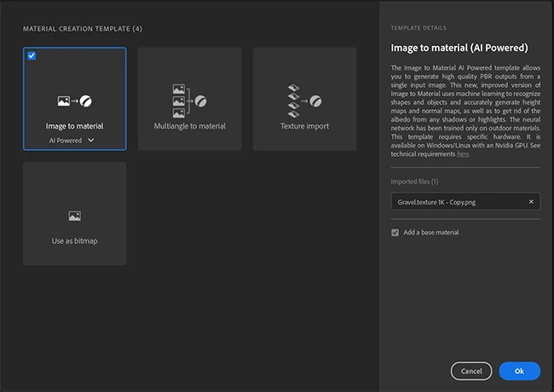The width and height of the screenshot is (554, 392).
Task: Uncheck the Image to material template checkbox
Action: coord(32,56)
